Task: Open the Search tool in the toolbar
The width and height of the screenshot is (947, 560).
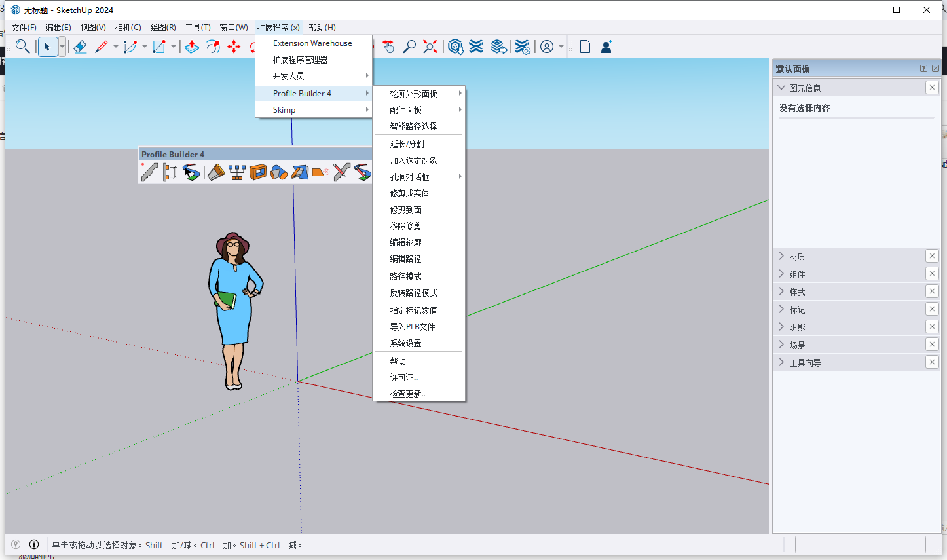Action: click(22, 47)
